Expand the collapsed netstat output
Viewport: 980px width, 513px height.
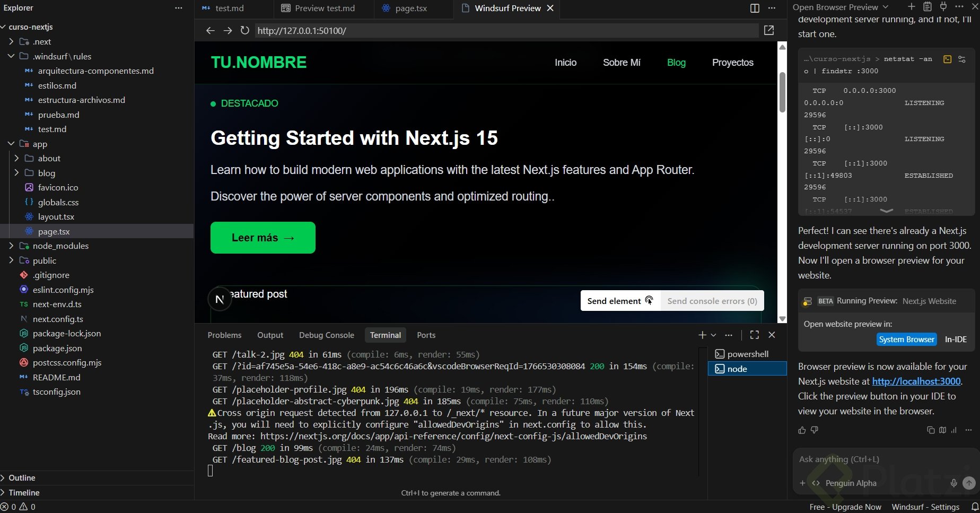point(886,211)
